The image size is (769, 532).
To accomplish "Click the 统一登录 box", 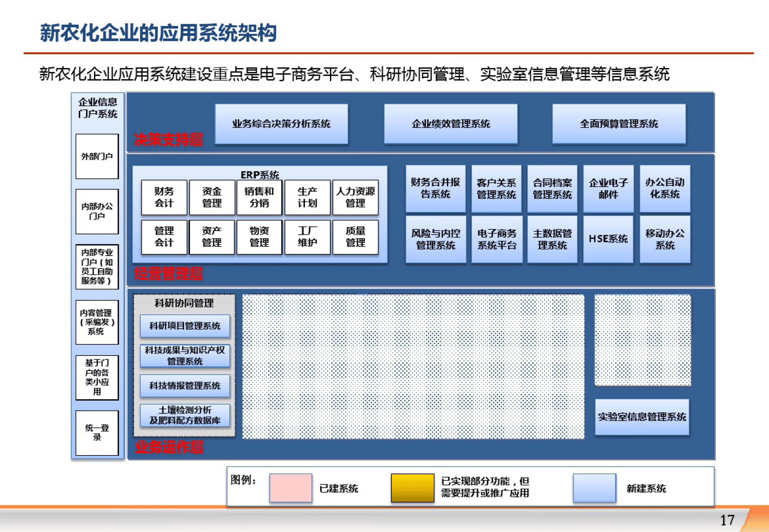I will point(97,433).
